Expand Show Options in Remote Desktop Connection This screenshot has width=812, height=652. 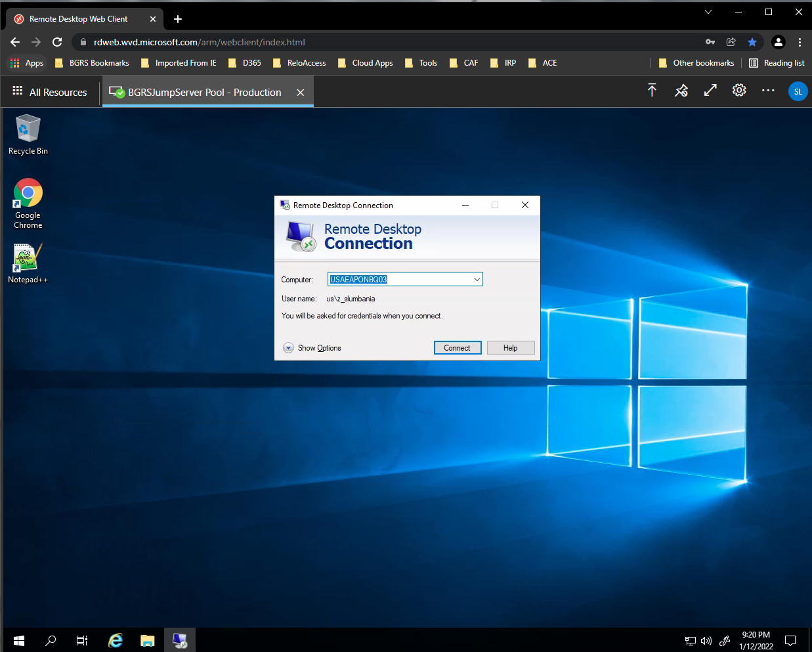312,348
